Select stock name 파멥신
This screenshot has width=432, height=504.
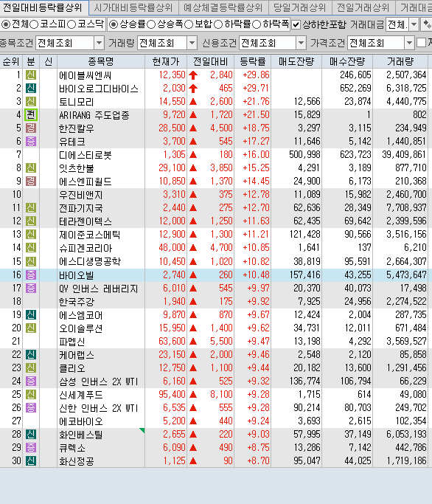pyautogui.click(x=72, y=342)
